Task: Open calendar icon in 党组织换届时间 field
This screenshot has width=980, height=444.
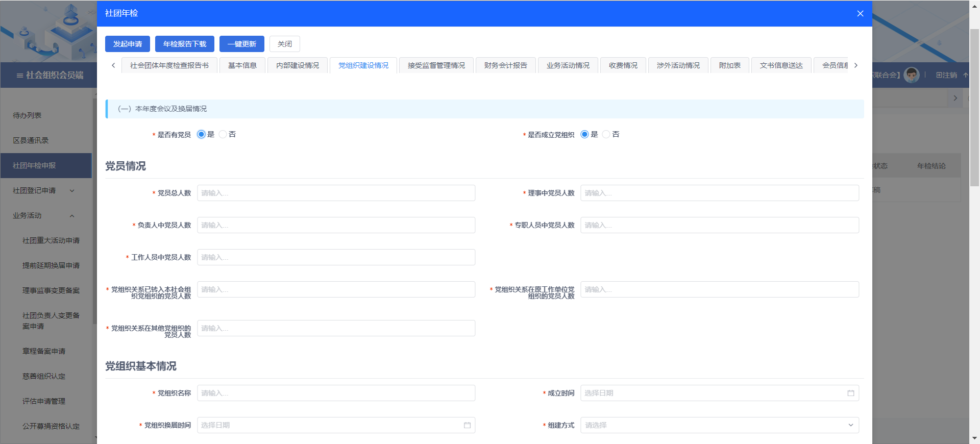Action: click(x=467, y=425)
